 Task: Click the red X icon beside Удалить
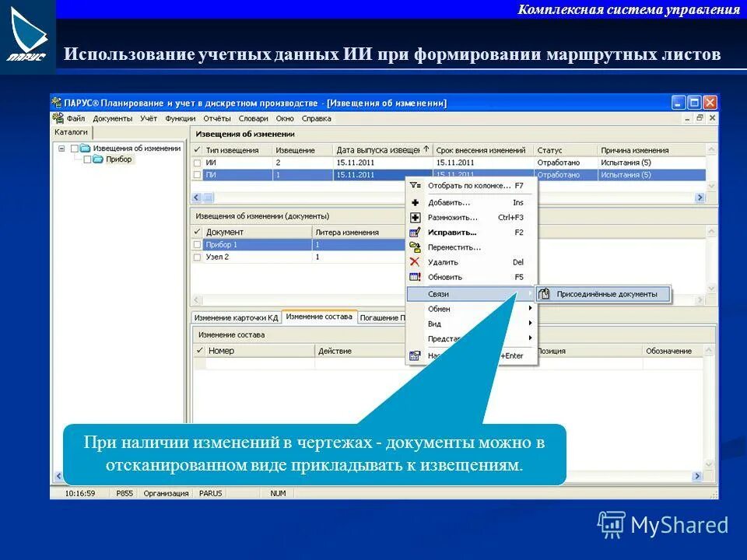pos(415,262)
